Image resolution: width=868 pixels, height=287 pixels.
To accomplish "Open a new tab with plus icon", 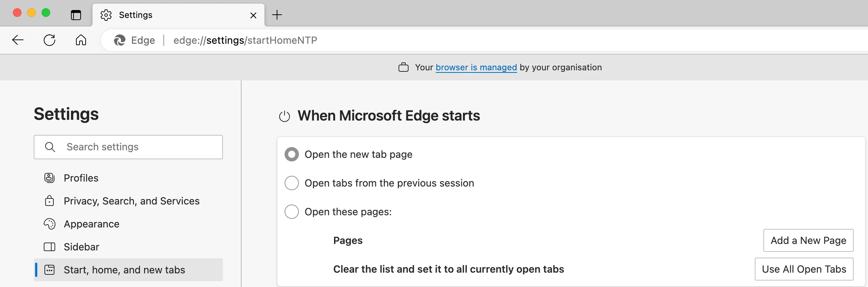I will pos(277,15).
